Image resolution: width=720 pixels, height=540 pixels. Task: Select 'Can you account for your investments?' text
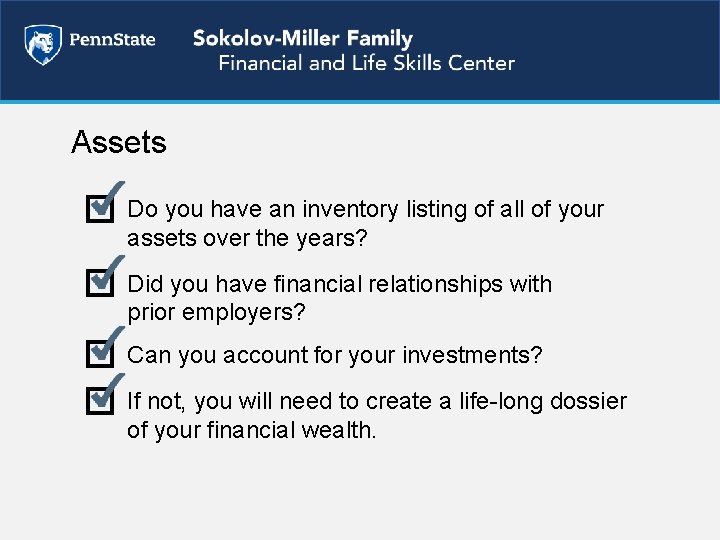pyautogui.click(x=335, y=355)
